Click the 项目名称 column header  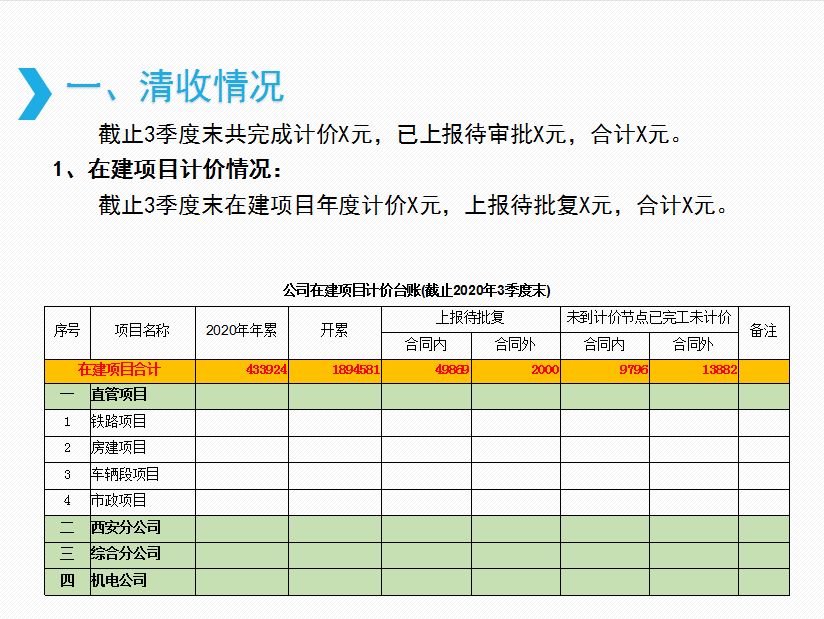pyautogui.click(x=142, y=333)
